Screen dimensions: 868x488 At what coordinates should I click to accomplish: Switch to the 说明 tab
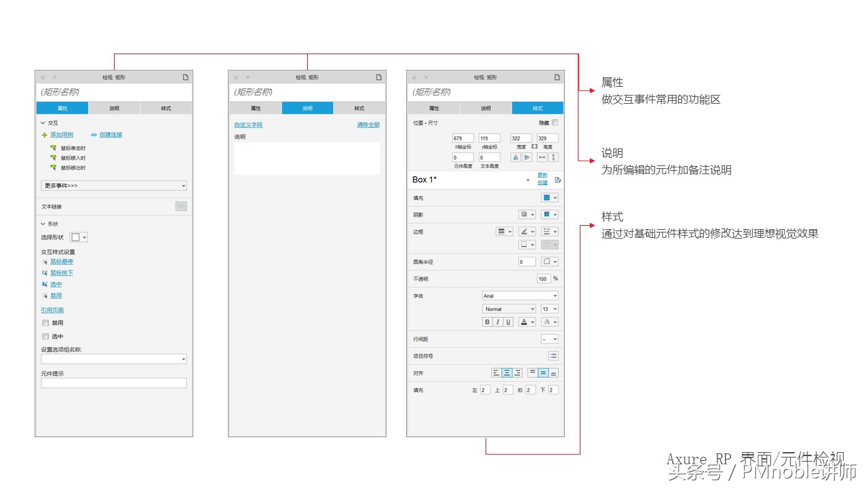tap(113, 108)
